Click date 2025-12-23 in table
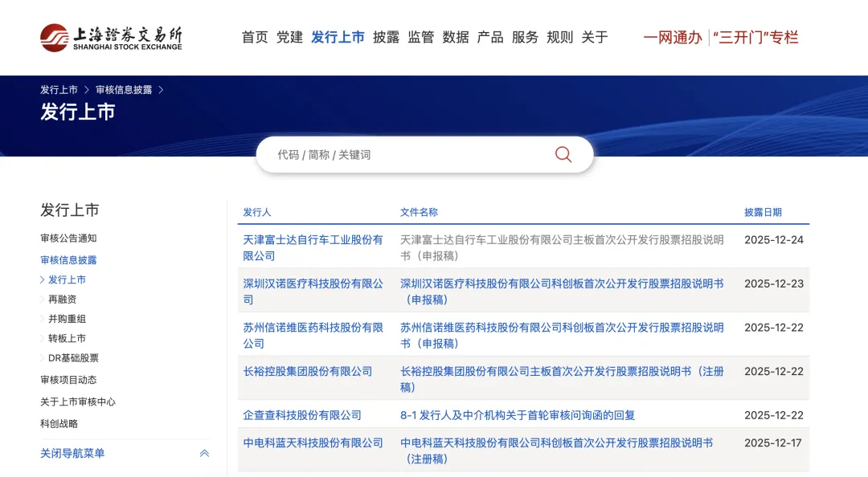The height and width of the screenshot is (477, 868). 774,283
